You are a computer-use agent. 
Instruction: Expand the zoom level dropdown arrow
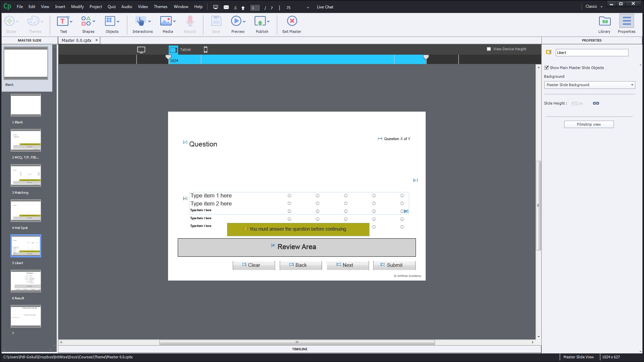click(x=308, y=8)
